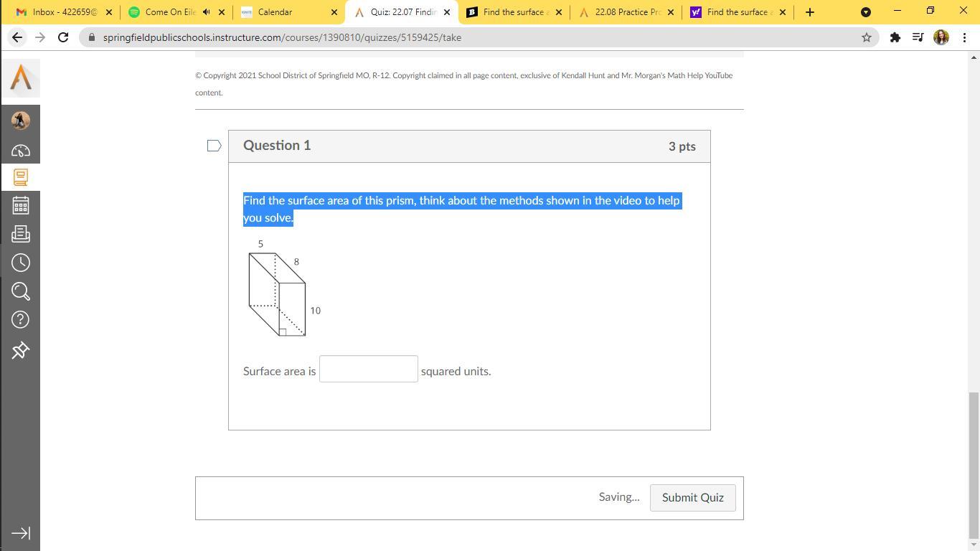Flag Question 1 for review

click(x=214, y=146)
